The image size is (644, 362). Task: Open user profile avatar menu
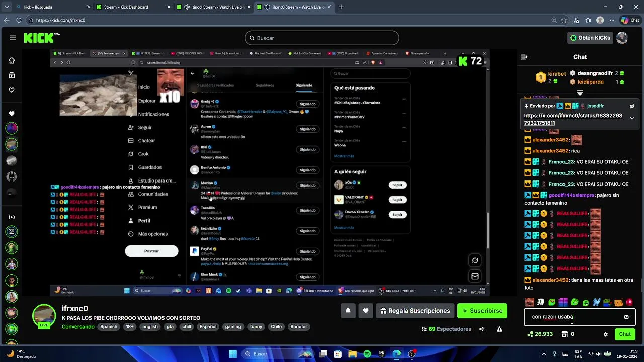click(x=622, y=38)
